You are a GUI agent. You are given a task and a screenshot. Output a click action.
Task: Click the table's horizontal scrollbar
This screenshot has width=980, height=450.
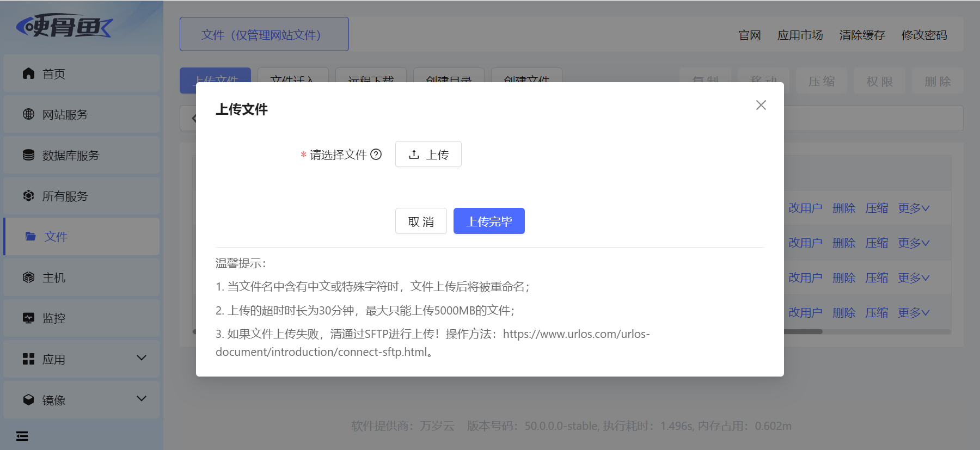[x=803, y=331]
